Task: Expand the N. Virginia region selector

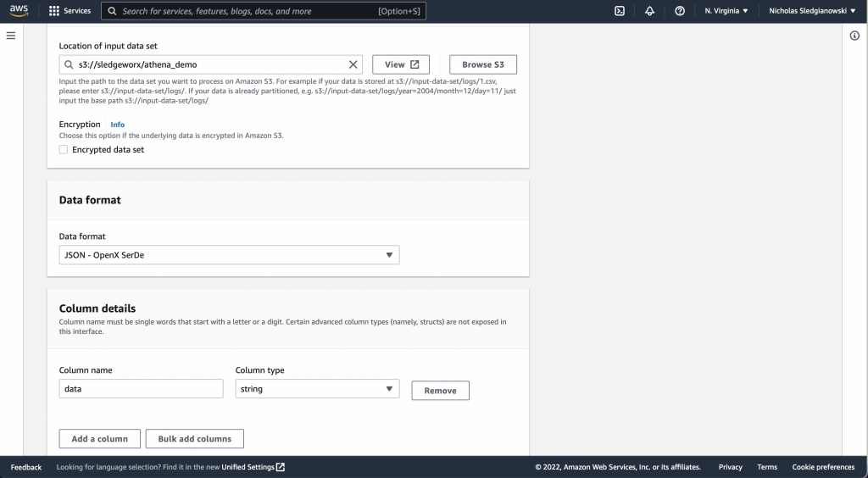Action: point(726,11)
